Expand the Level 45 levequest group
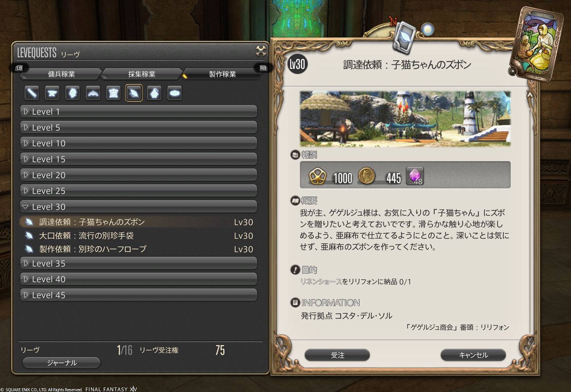The width and height of the screenshot is (571, 392). pos(139,295)
